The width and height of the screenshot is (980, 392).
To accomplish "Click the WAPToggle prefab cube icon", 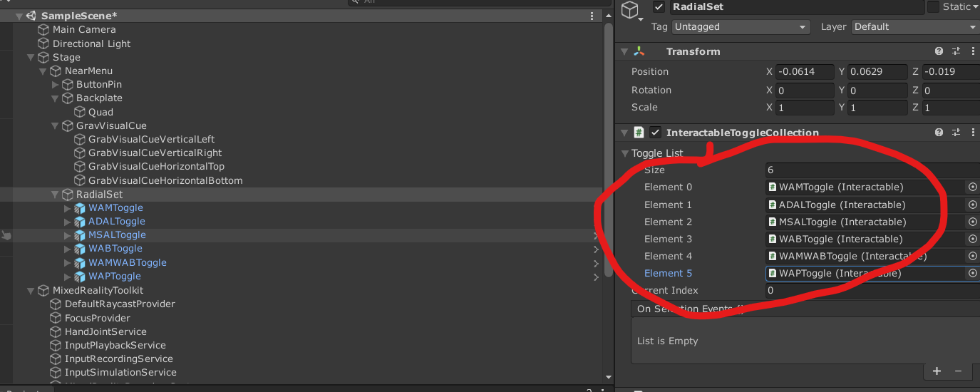I will [x=80, y=277].
